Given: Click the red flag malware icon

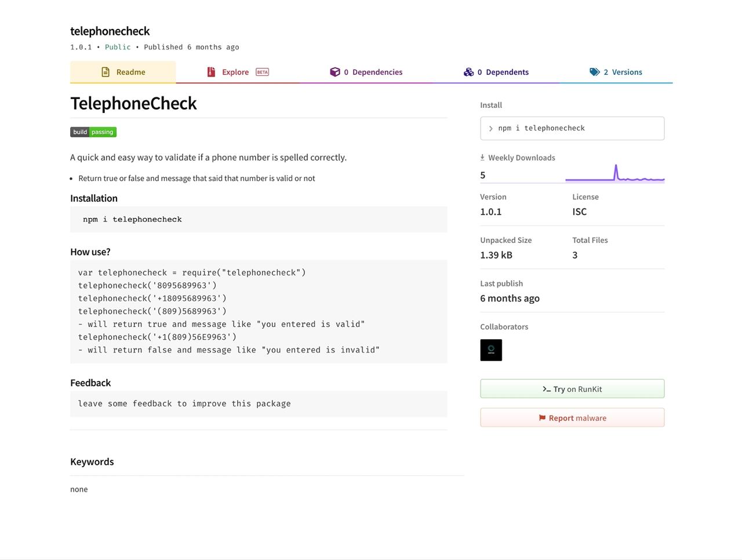Looking at the screenshot, I should (542, 418).
